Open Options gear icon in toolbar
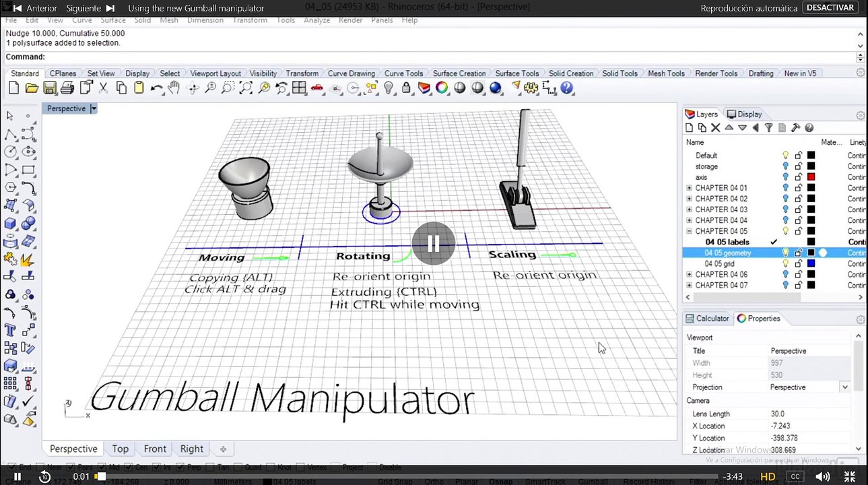 531,88
